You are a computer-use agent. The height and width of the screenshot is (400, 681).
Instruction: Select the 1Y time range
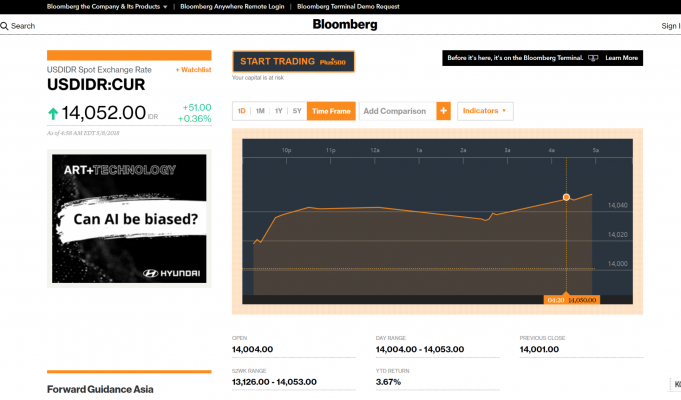pos(278,111)
